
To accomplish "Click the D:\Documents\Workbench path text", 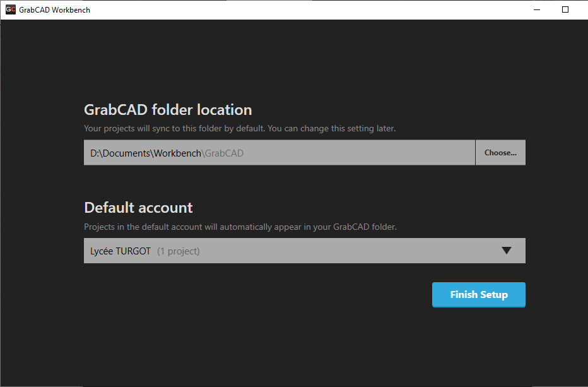I will click(x=146, y=153).
